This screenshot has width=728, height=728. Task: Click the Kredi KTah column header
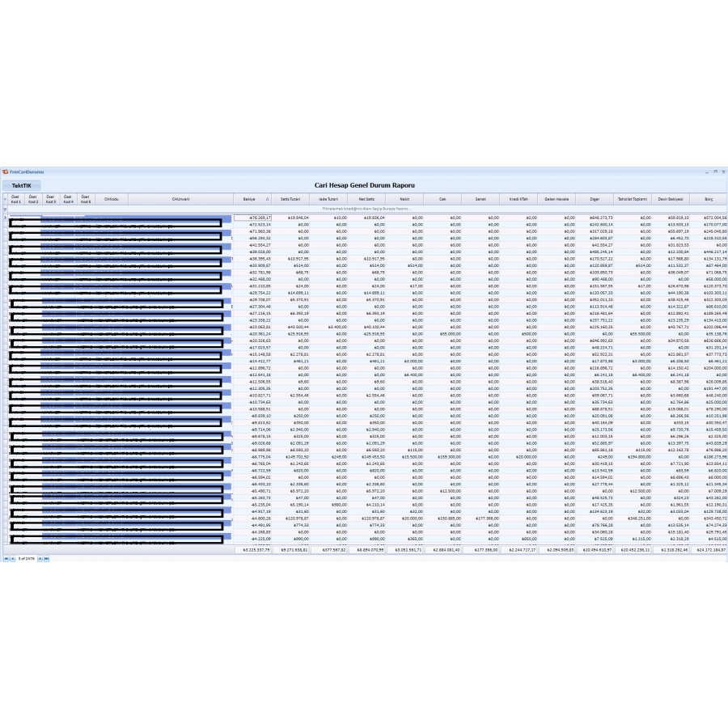point(518,199)
